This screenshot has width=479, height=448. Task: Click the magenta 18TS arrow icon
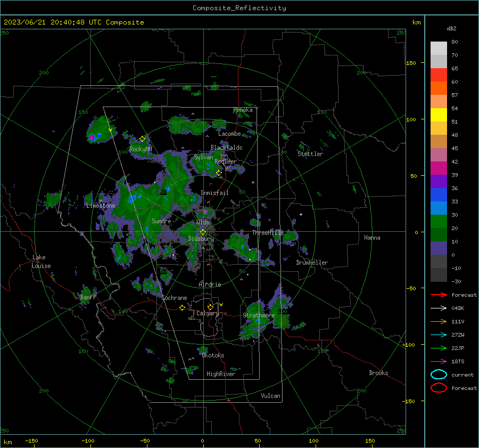(439, 362)
